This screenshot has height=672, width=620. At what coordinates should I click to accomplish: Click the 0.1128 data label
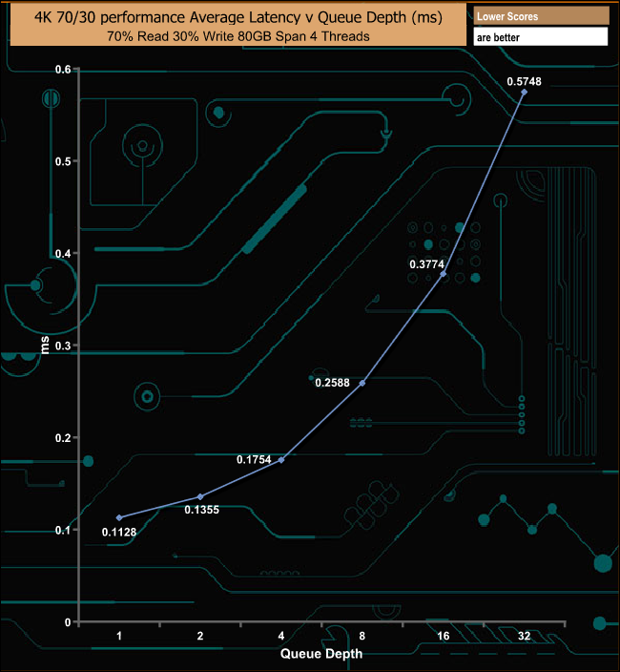(119, 532)
